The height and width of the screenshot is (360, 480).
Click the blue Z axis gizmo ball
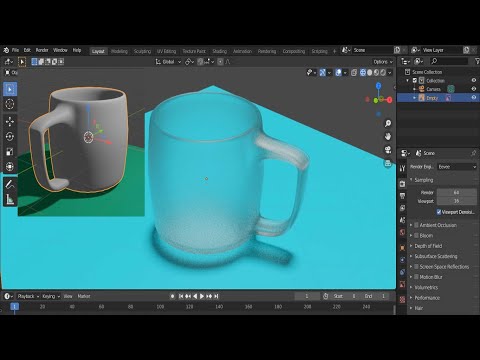378,86
